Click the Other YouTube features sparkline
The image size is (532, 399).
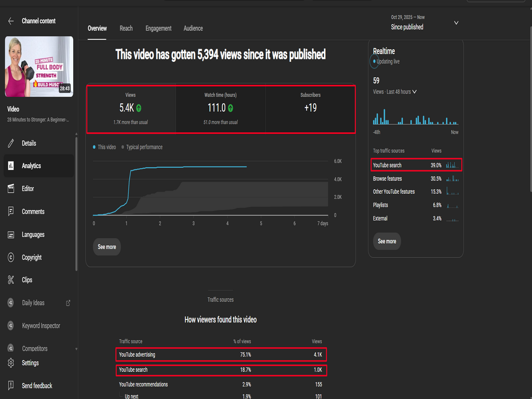(453, 192)
